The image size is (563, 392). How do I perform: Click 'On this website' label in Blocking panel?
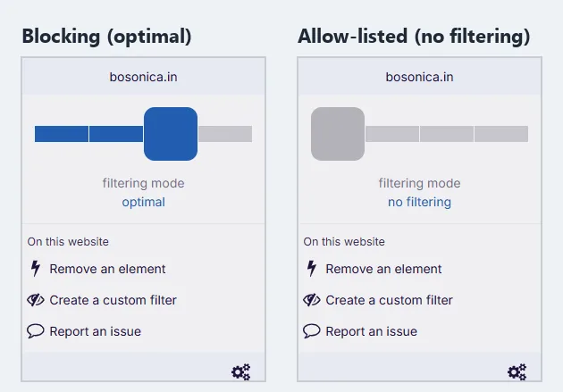point(68,242)
